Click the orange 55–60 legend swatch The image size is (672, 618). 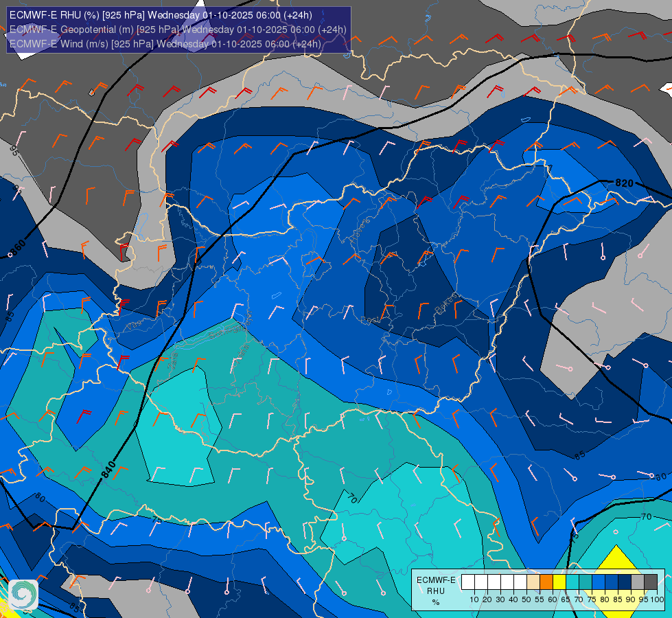(x=546, y=582)
